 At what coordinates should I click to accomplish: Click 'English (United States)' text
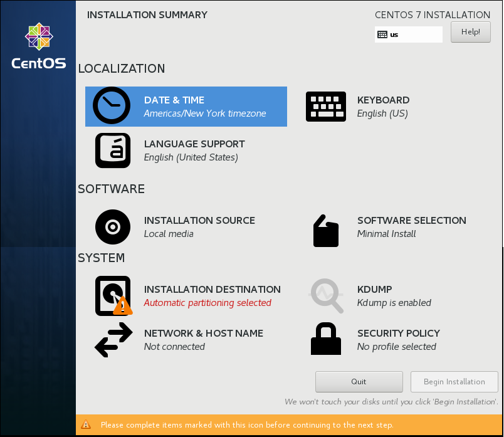coord(191,157)
